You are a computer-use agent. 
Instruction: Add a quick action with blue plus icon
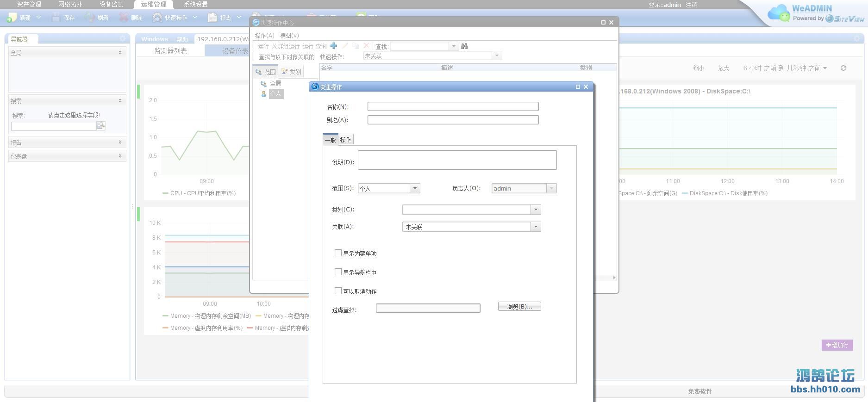point(333,46)
